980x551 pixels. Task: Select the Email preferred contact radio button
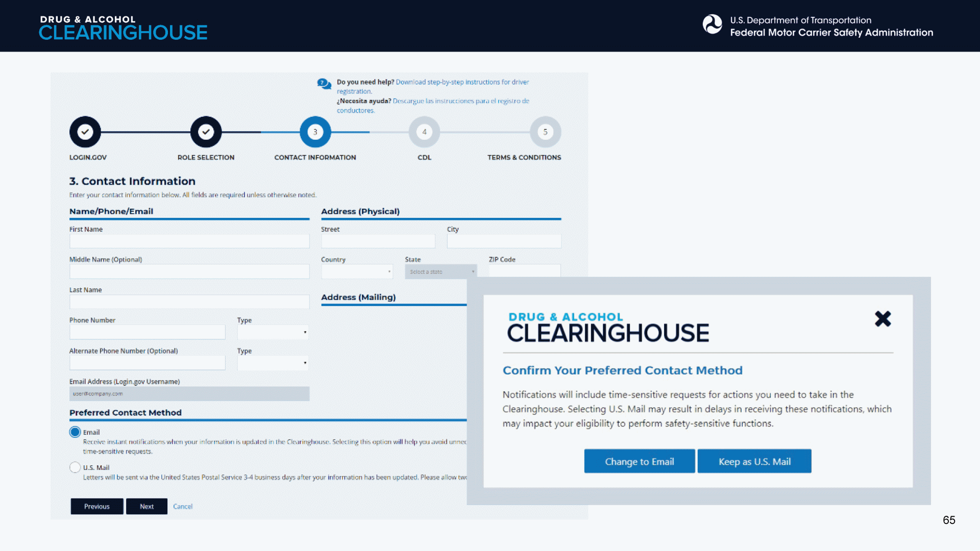tap(75, 432)
